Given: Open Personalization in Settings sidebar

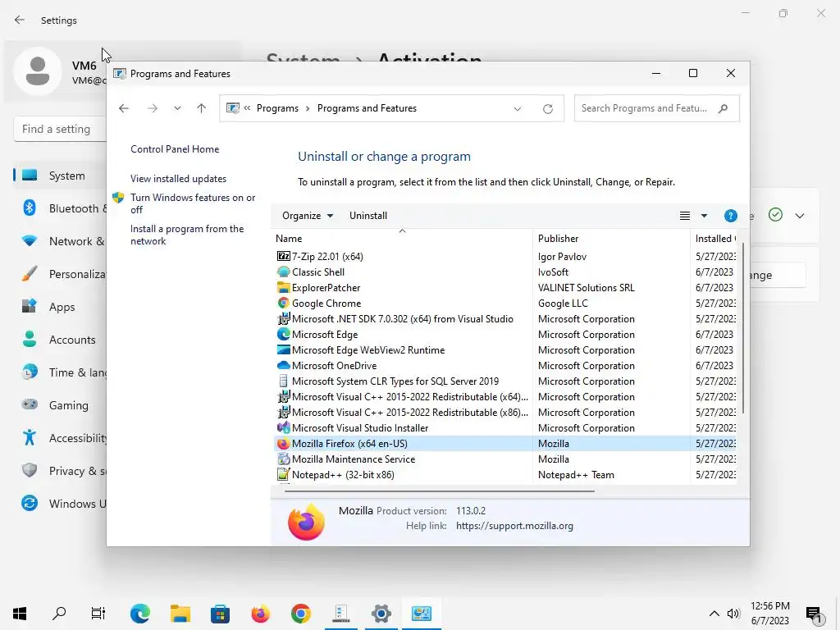Looking at the screenshot, I should 60,274.
